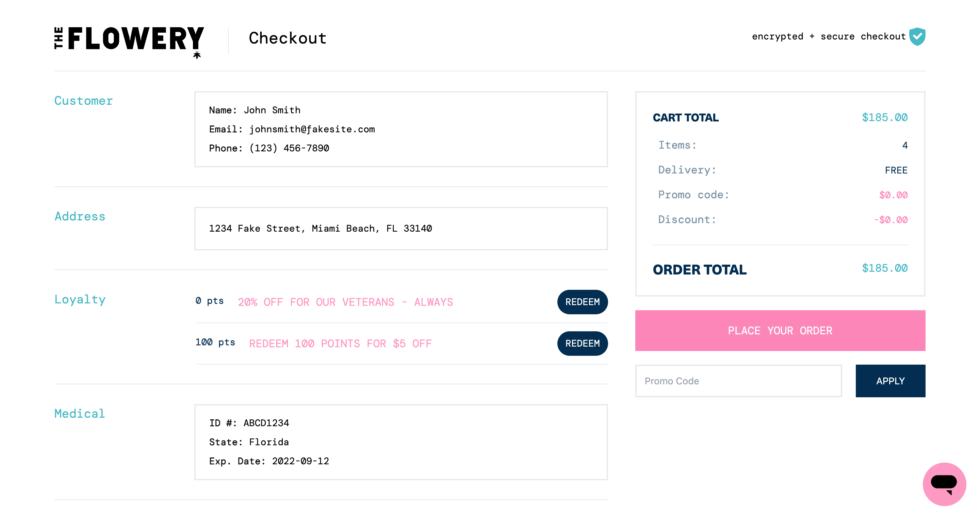The width and height of the screenshot is (980, 517).
Task: Click 'ID #: ABCD1234' text
Action: (249, 423)
